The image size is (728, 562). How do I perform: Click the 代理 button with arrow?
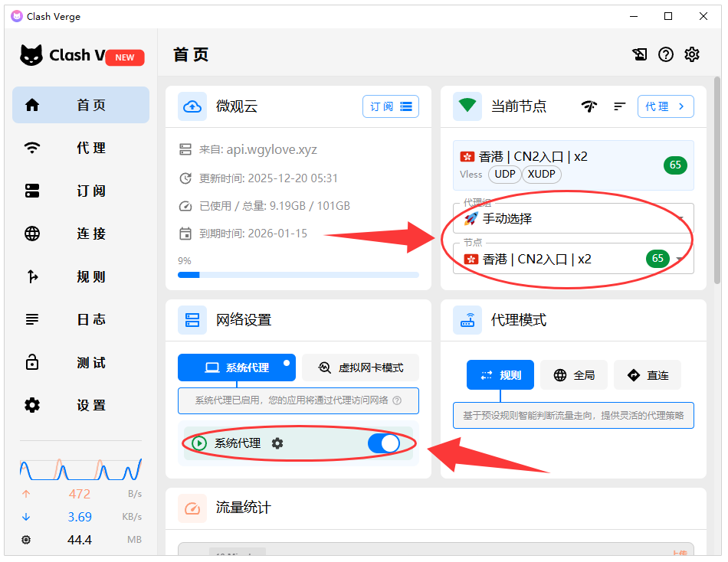[x=665, y=106]
